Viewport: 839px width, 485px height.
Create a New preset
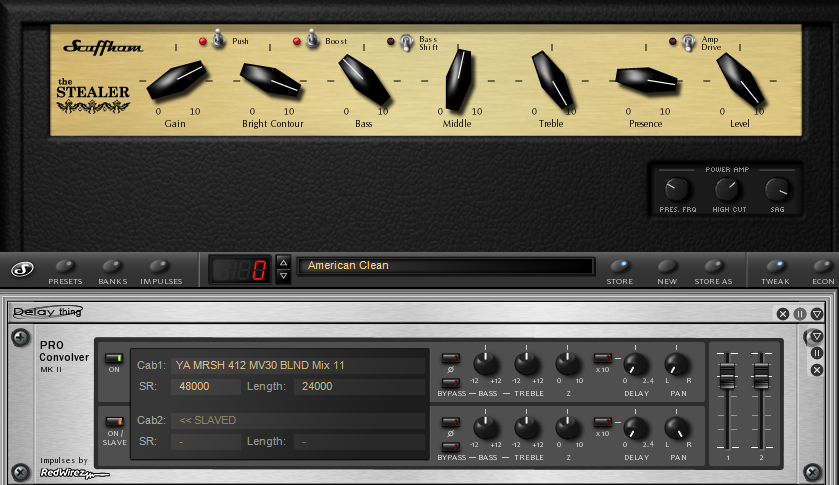(667, 266)
